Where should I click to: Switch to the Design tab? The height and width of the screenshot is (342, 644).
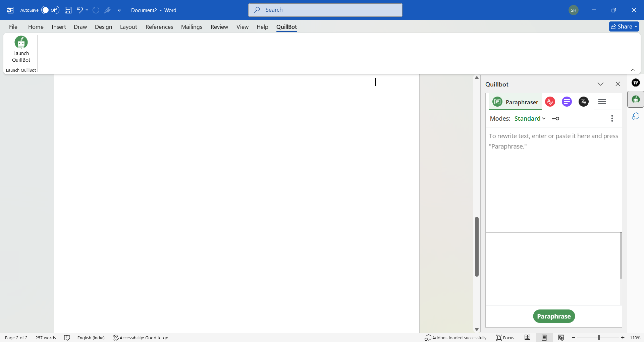(x=103, y=27)
